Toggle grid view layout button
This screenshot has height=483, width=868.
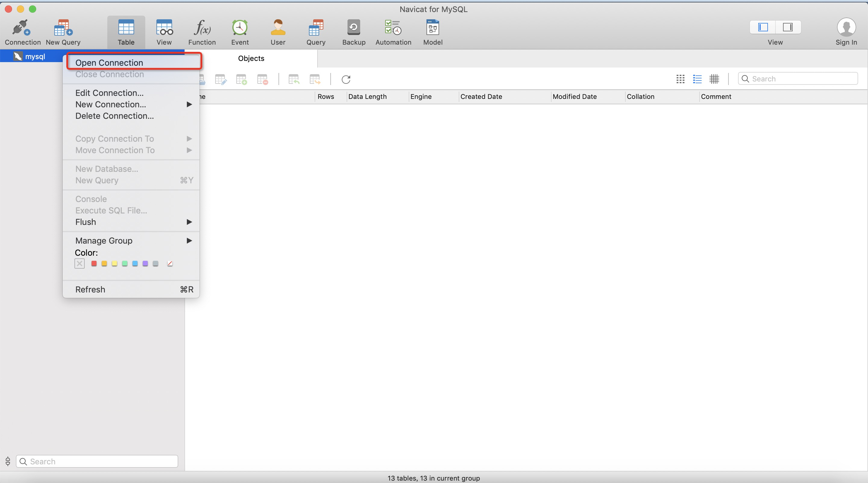pos(714,78)
